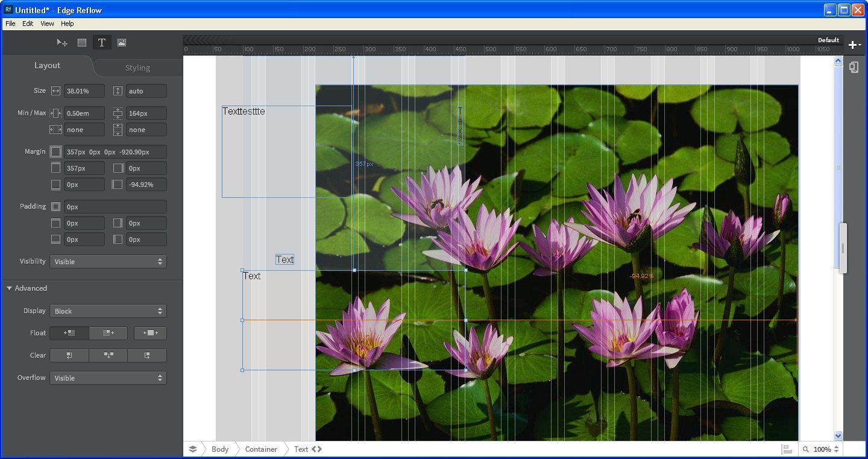Set Clear to left
Image resolution: width=868 pixels, height=459 pixels.
pos(69,355)
